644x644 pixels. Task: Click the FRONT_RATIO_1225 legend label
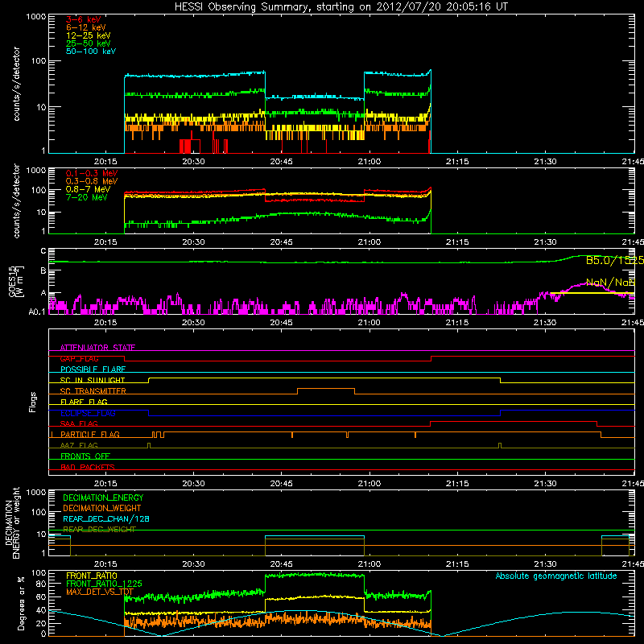(104, 584)
